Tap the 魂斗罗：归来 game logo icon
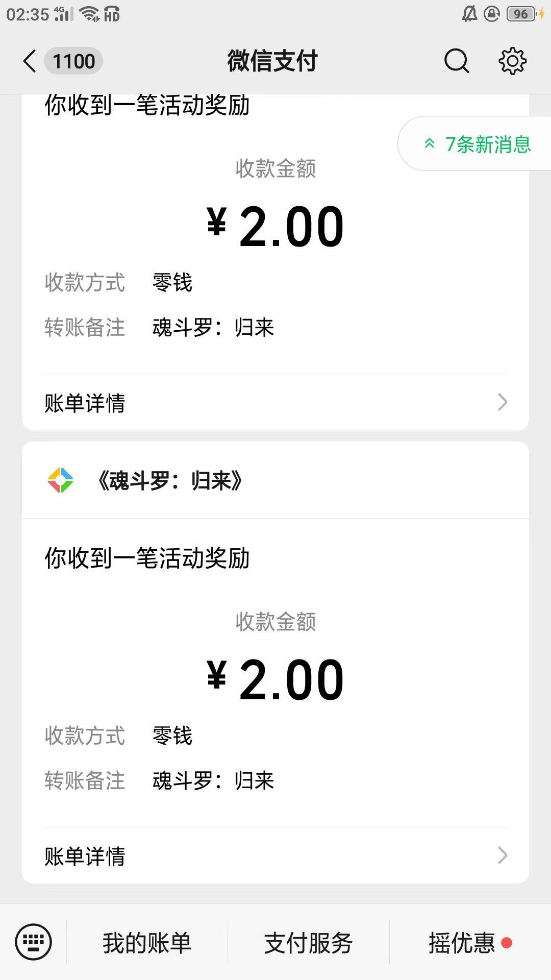The image size is (551, 980). (60, 480)
